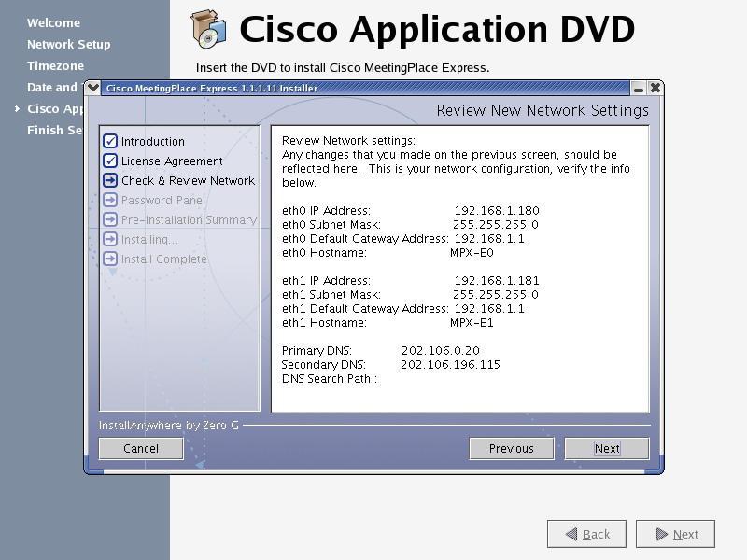The image size is (747, 560).
Task: Click the License Agreement step checkmark icon
Action: [x=110, y=161]
